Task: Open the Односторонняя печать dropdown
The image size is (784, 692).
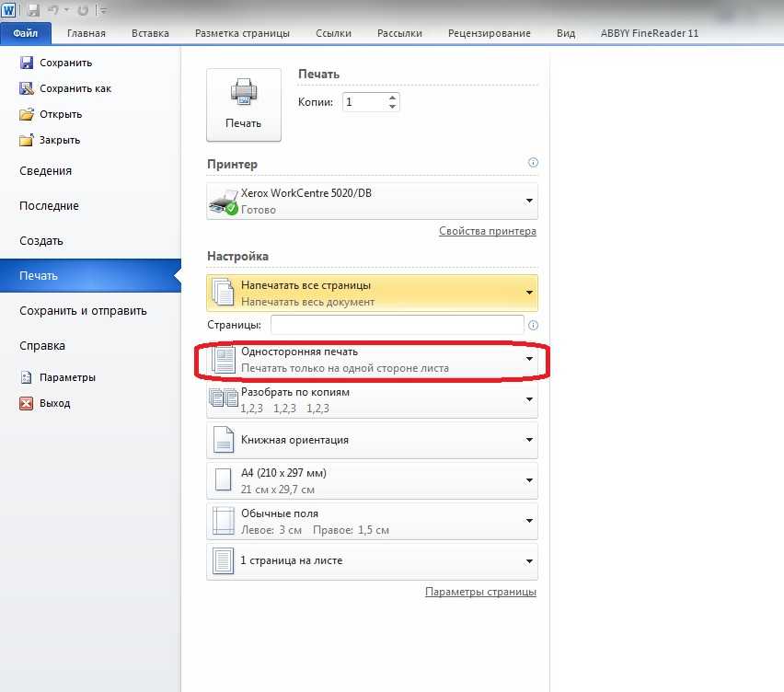Action: click(x=372, y=360)
